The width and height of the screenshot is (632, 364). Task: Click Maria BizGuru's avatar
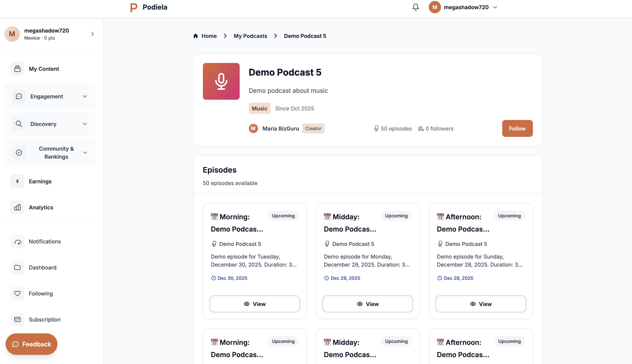[253, 128]
